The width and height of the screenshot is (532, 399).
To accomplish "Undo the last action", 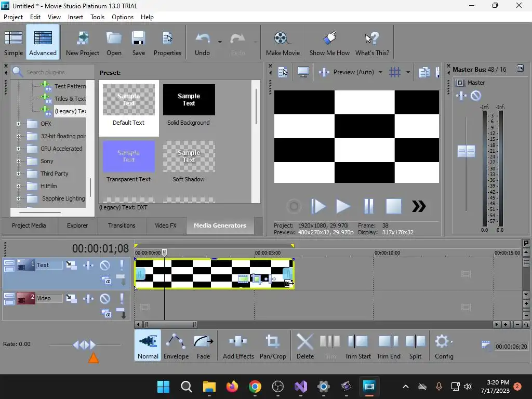I will [x=203, y=43].
